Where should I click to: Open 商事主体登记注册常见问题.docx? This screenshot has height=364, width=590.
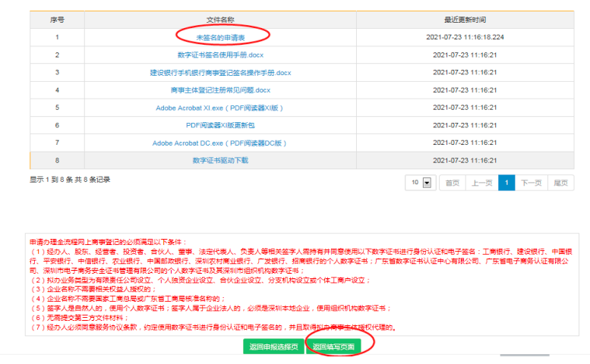point(220,90)
